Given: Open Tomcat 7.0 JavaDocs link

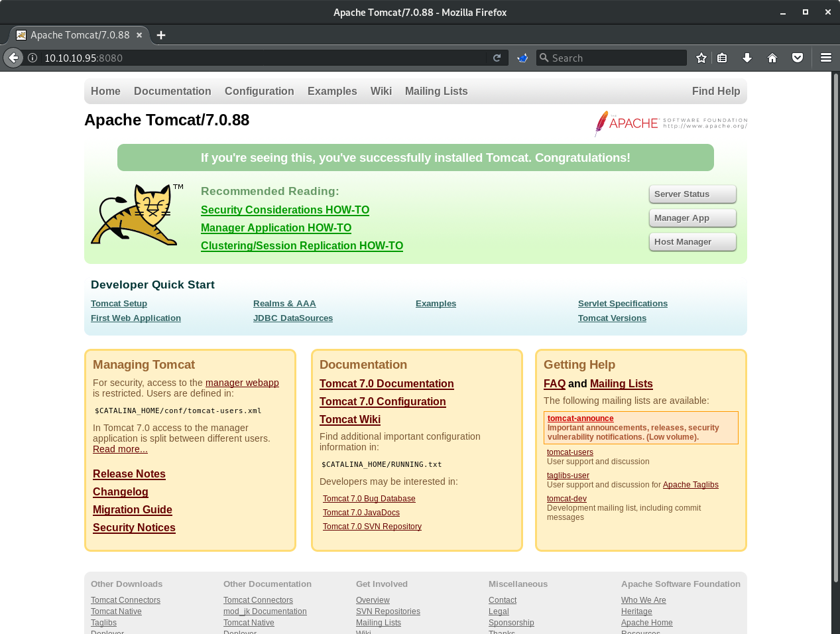Looking at the screenshot, I should (x=361, y=513).
